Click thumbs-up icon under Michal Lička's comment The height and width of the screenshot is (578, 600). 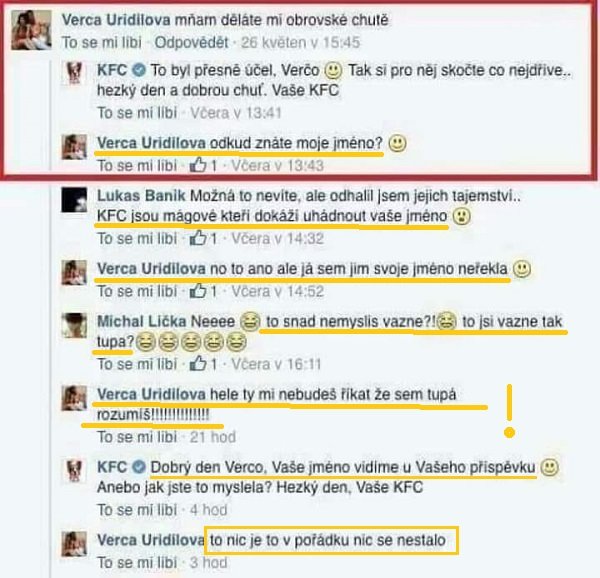[x=198, y=363]
